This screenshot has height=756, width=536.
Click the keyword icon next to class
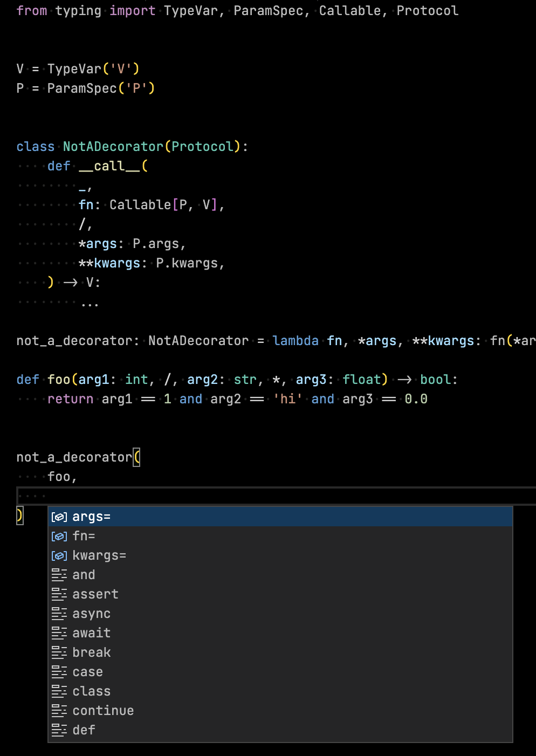pyautogui.click(x=59, y=691)
